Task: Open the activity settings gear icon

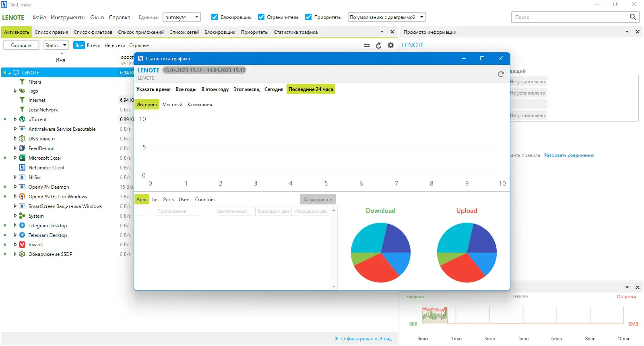Action: click(x=390, y=45)
